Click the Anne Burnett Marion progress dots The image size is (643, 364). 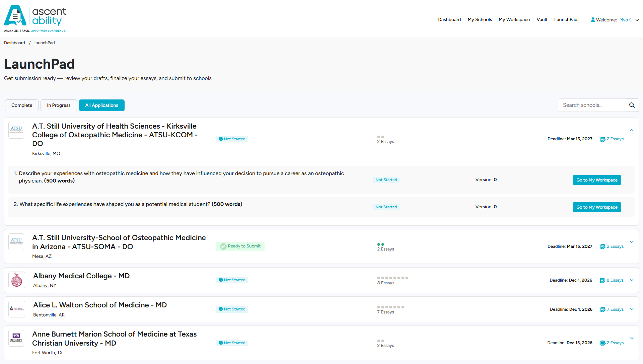[x=380, y=341]
